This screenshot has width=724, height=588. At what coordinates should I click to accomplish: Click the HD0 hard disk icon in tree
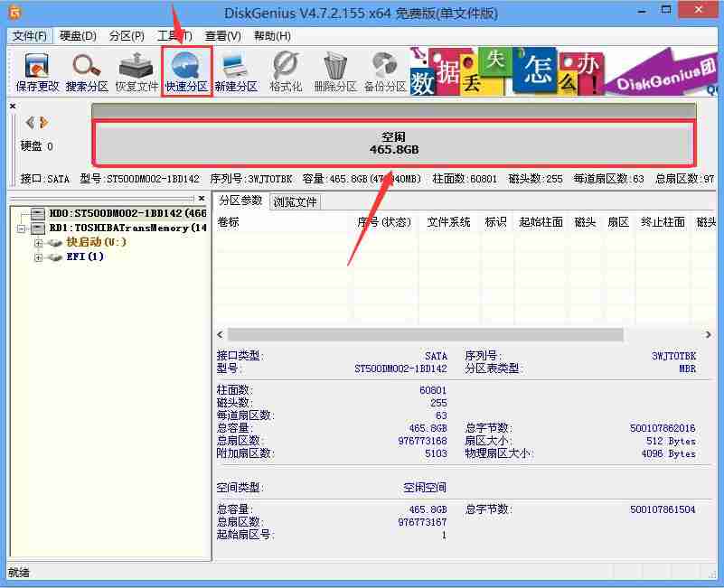click(38, 213)
